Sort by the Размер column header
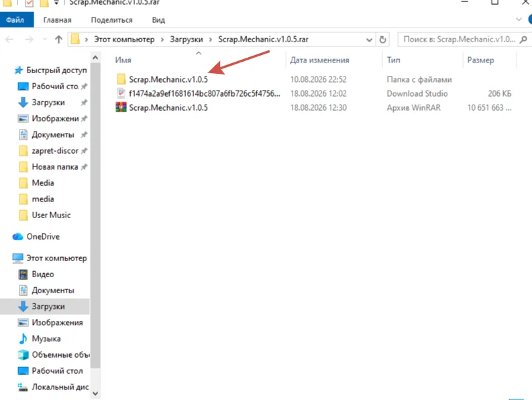The height and width of the screenshot is (400, 532). pyautogui.click(x=480, y=60)
